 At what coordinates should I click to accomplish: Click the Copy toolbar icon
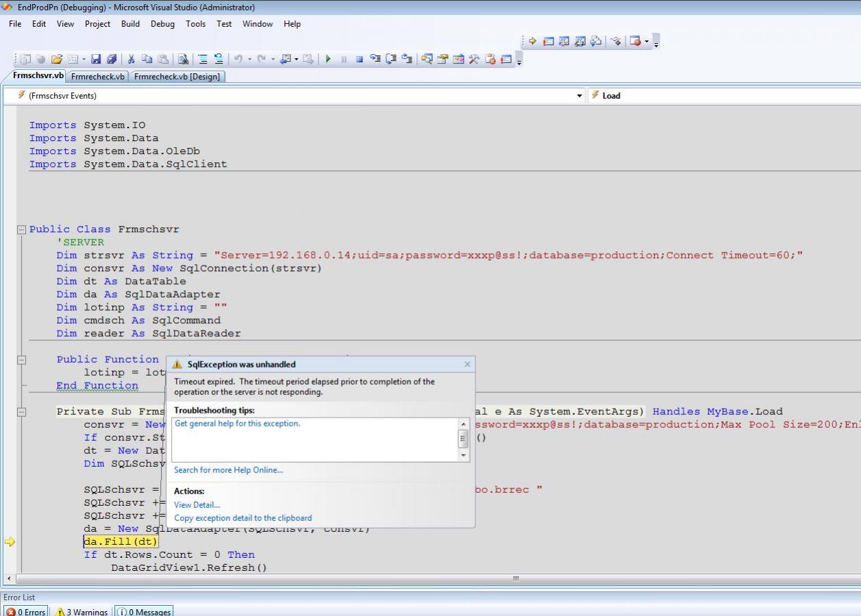[x=147, y=59]
